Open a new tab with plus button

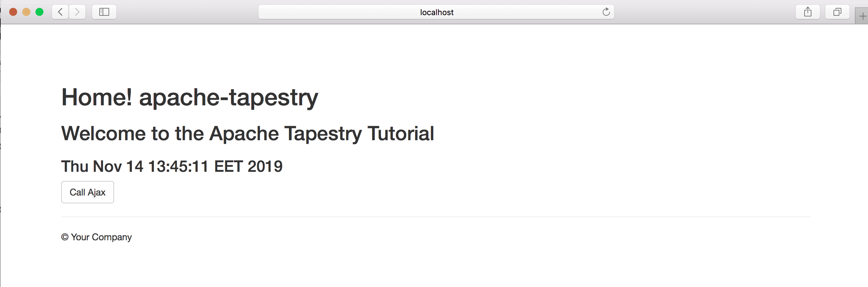862,16
